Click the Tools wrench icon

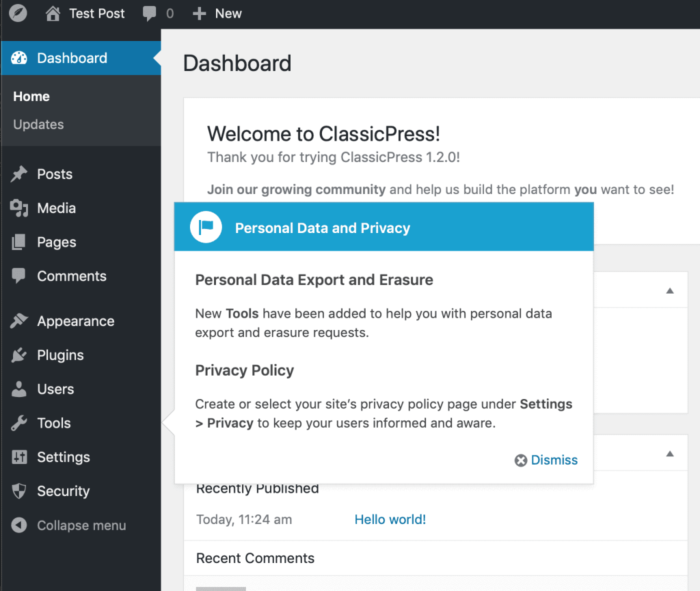click(x=18, y=423)
